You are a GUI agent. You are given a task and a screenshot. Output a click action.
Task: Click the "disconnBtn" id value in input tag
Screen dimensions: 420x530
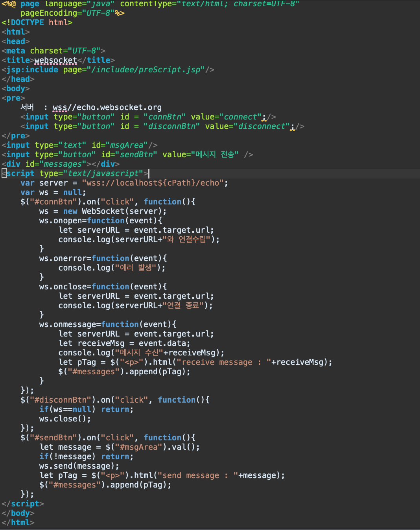coord(172,126)
